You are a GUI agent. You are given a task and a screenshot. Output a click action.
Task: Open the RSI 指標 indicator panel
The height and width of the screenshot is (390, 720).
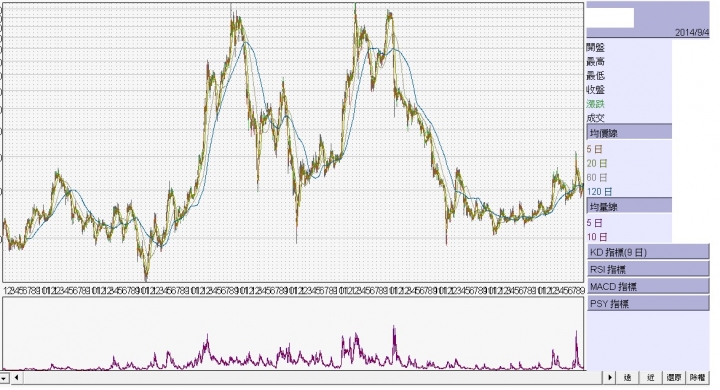[648, 269]
